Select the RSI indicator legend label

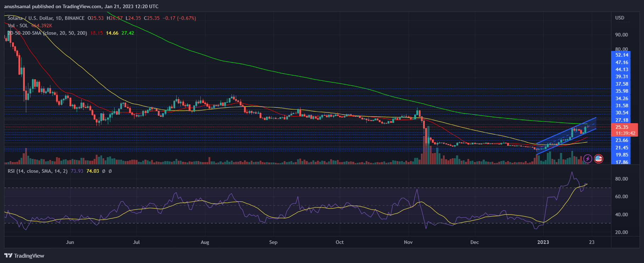click(x=37, y=171)
